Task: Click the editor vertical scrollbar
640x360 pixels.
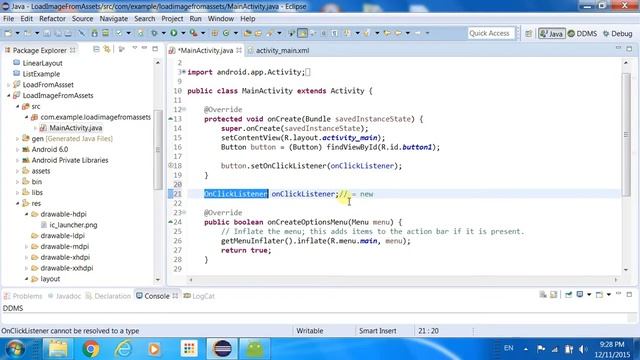Action: [626, 135]
